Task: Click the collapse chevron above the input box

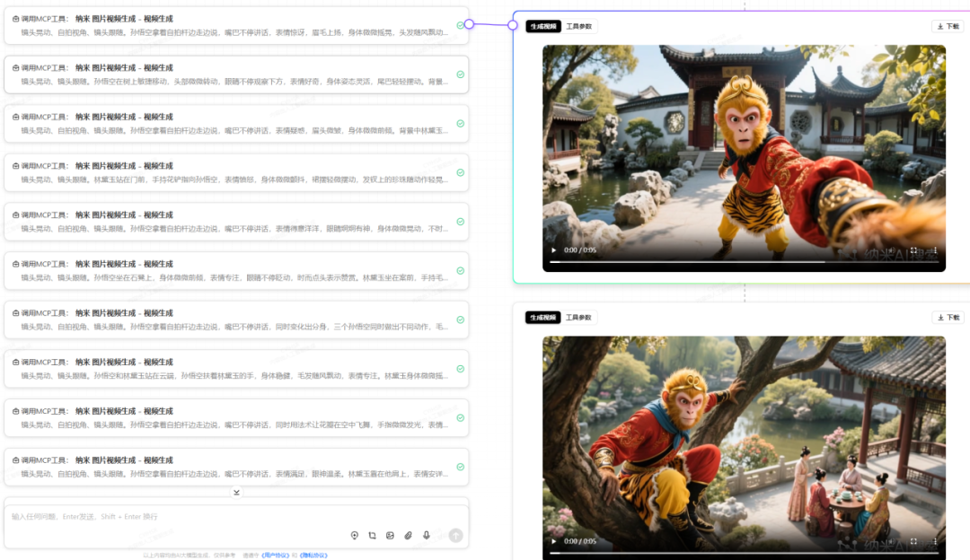Action: [236, 493]
